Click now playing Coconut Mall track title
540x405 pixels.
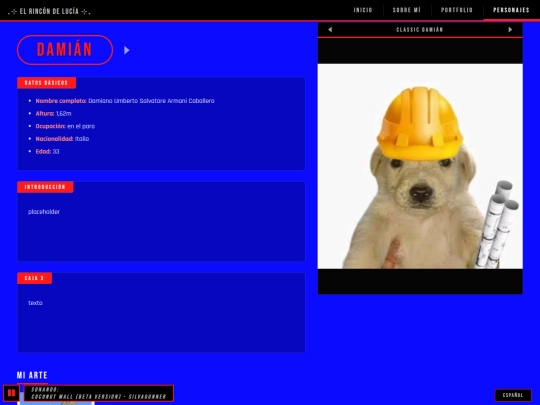(98, 397)
